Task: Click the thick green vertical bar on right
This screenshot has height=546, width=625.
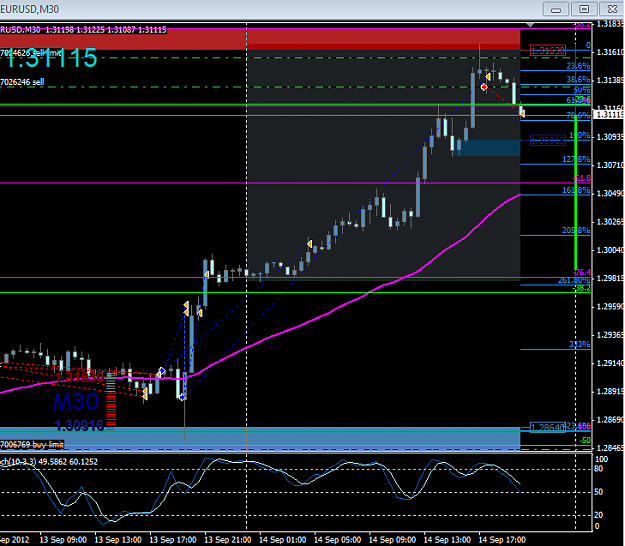Action: point(576,194)
